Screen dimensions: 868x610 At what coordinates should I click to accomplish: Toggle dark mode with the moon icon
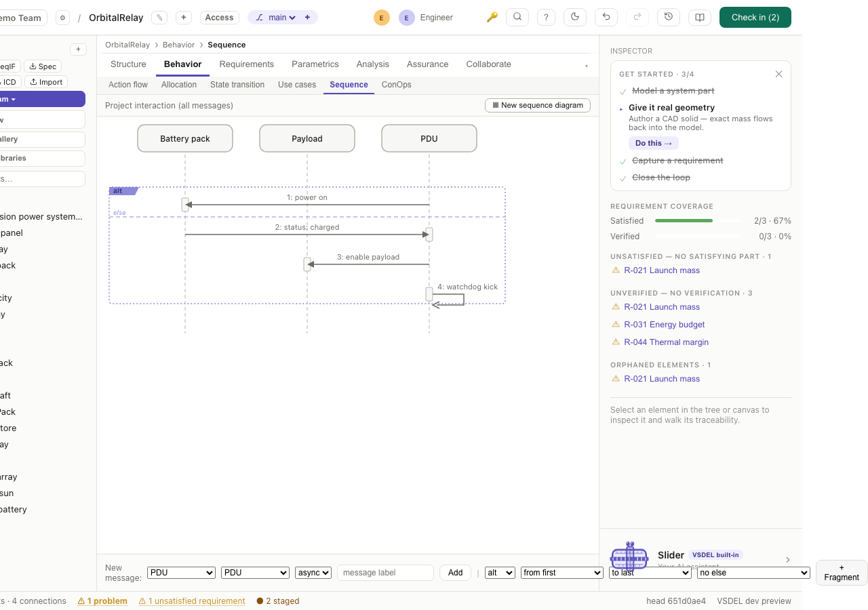575,17
